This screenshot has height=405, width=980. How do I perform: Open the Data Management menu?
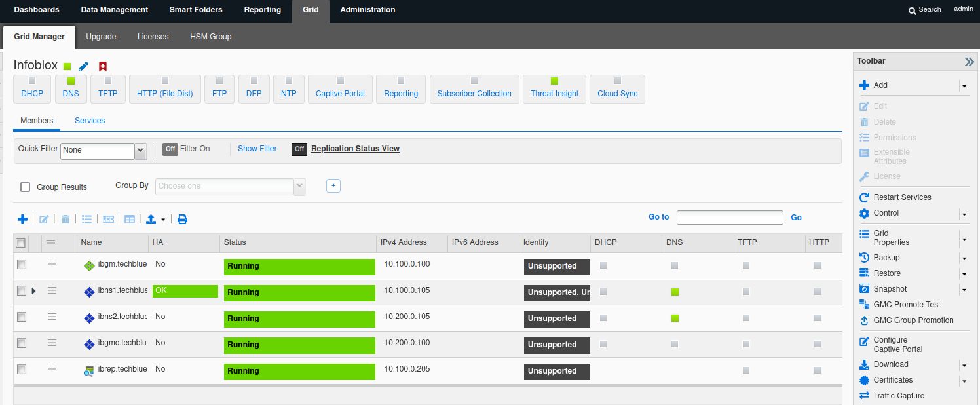(x=115, y=10)
